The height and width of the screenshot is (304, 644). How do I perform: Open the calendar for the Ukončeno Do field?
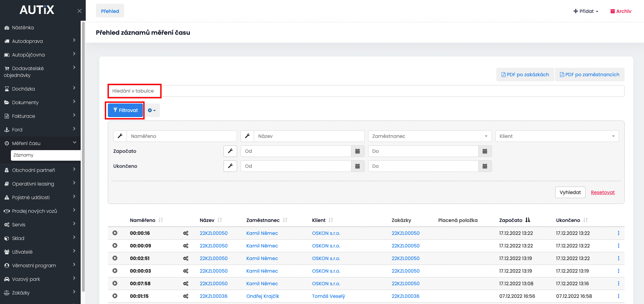(485, 166)
